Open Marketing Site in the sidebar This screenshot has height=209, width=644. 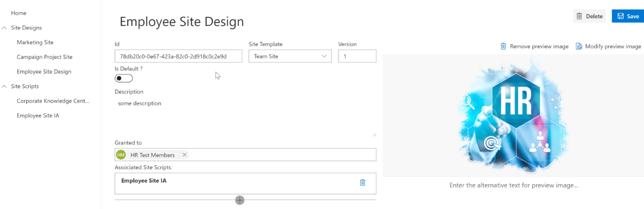[35, 42]
